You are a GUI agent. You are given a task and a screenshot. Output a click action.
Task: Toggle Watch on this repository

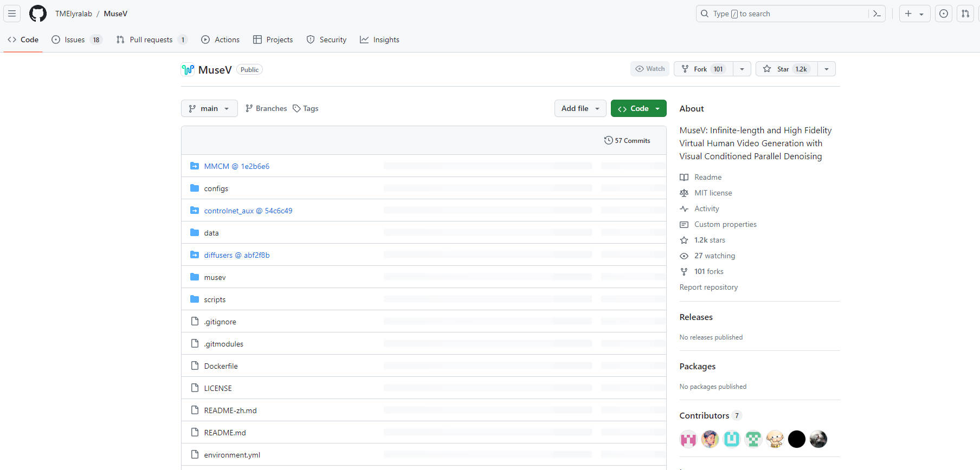(650, 69)
